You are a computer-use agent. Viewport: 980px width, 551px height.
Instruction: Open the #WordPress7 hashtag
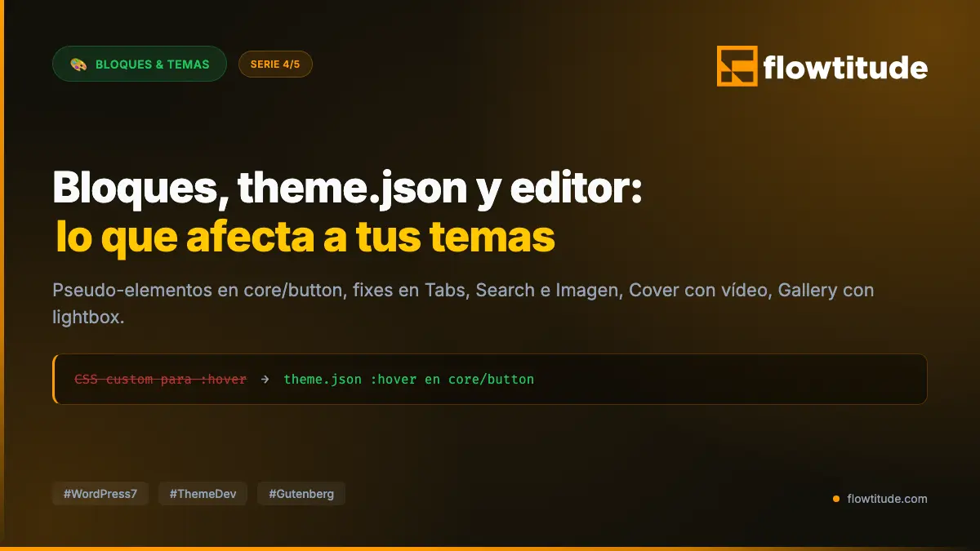100,494
